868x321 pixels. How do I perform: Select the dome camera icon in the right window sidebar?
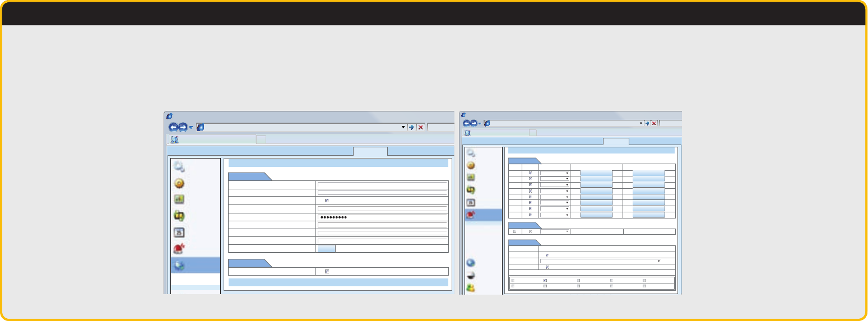click(471, 275)
